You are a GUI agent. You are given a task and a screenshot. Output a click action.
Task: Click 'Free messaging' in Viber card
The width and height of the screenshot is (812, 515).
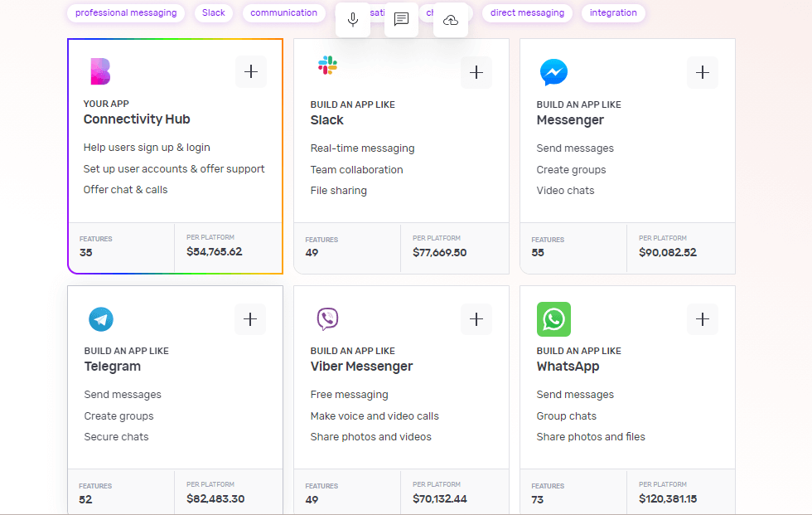349,395
